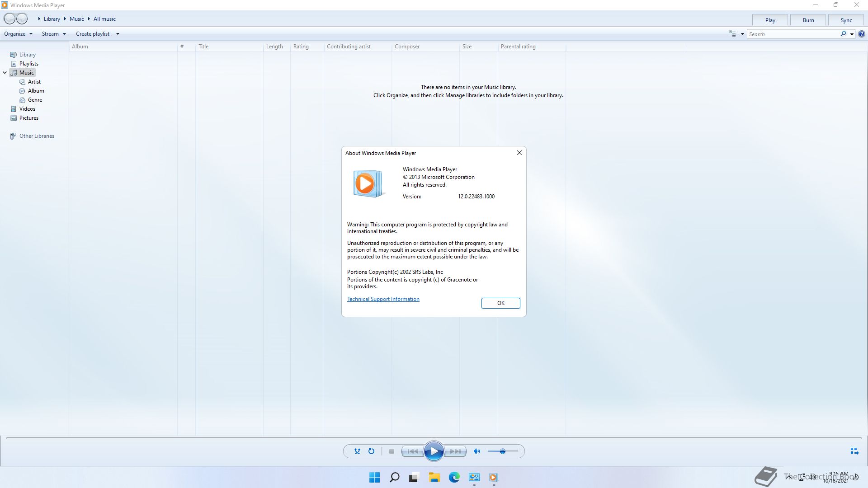
Task: Open Pictures in the navigation pane
Action: [x=28, y=118]
